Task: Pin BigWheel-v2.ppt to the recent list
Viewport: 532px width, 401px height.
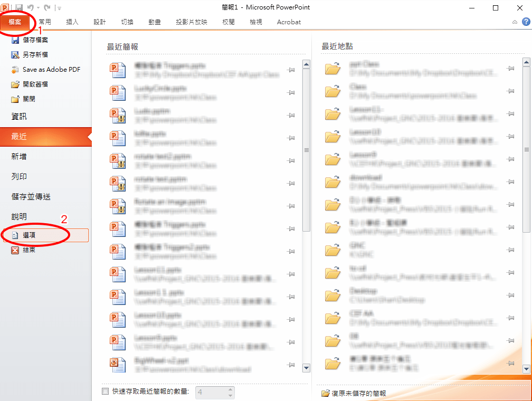Action: [291, 365]
